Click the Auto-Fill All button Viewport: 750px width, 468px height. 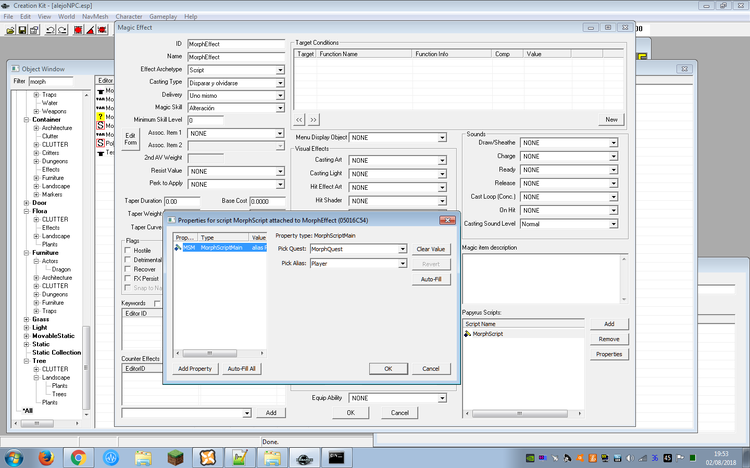(x=243, y=369)
